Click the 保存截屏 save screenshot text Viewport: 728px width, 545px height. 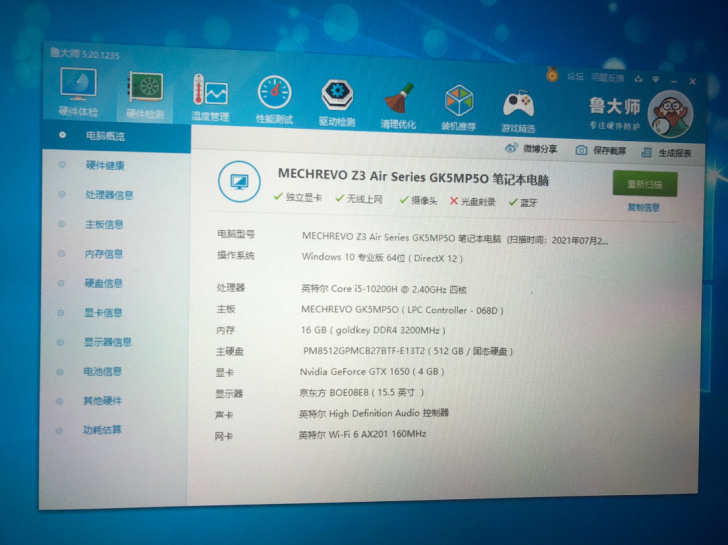[x=610, y=151]
